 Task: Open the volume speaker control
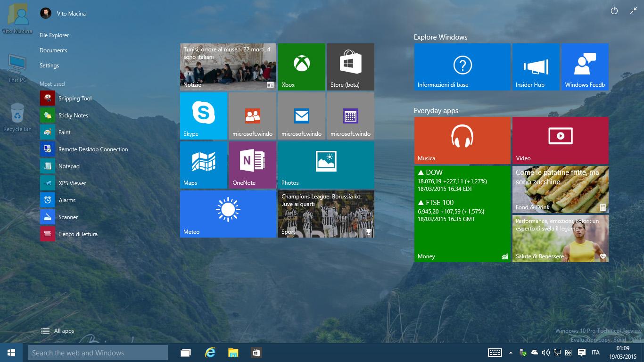click(x=546, y=353)
